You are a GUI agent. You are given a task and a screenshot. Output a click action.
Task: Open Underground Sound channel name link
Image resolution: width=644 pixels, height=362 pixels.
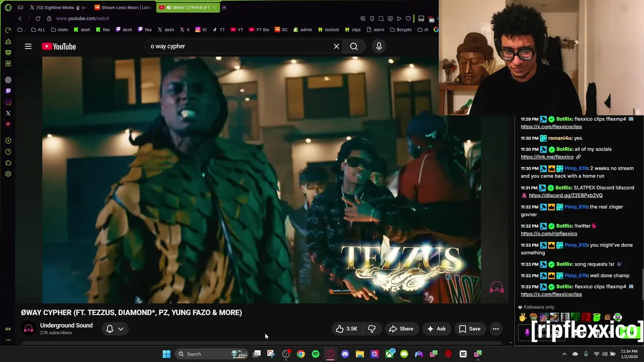coord(66,325)
